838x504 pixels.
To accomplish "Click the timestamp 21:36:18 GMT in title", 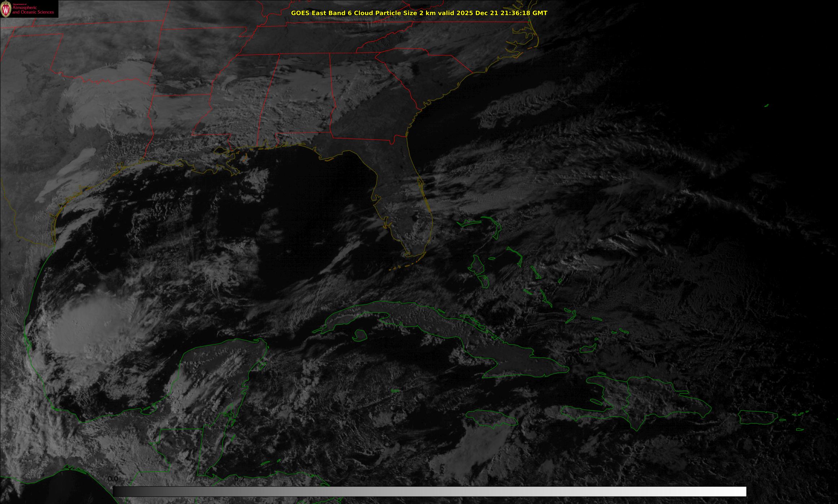I will tap(519, 13).
